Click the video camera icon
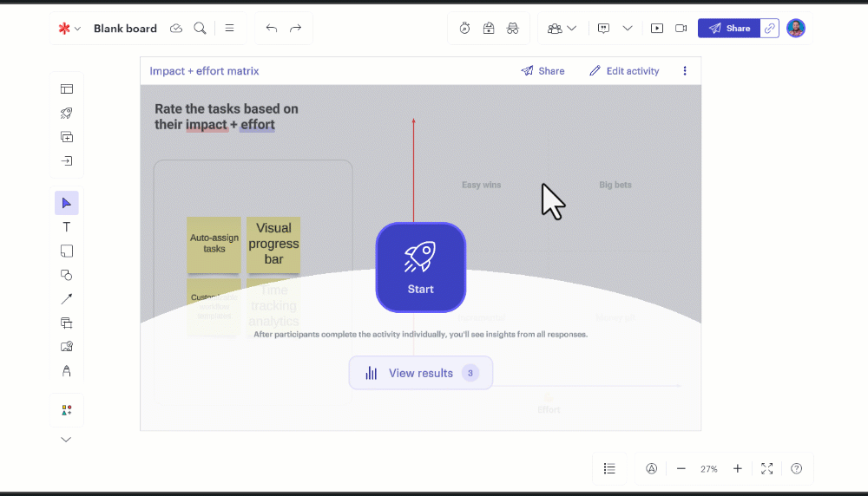868x496 pixels. (x=681, y=29)
